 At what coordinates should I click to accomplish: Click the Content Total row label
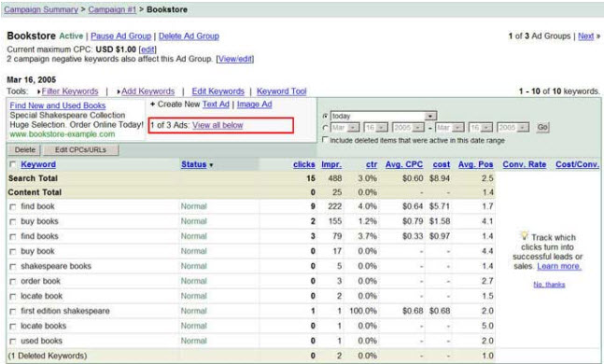point(35,192)
